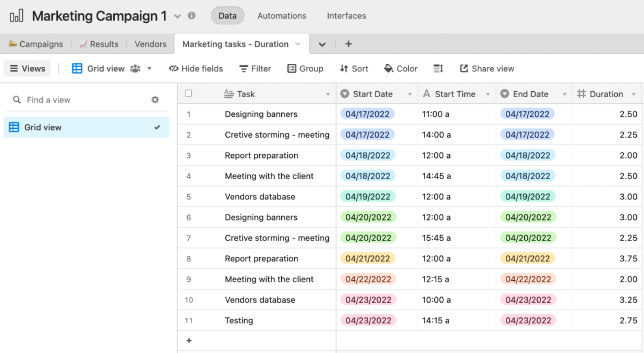Open the row height settings
Viewport: 644px width, 353px height.
[x=438, y=68]
